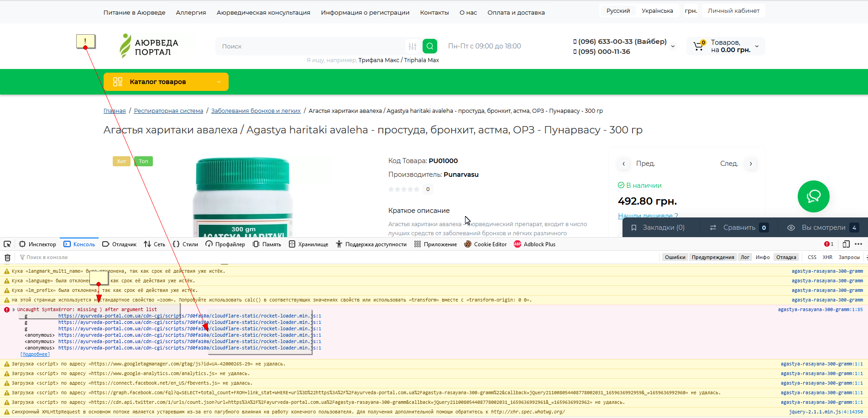Switch language to Русский
Image resolution: width=868 pixels, height=418 pixels.
[x=618, y=11]
